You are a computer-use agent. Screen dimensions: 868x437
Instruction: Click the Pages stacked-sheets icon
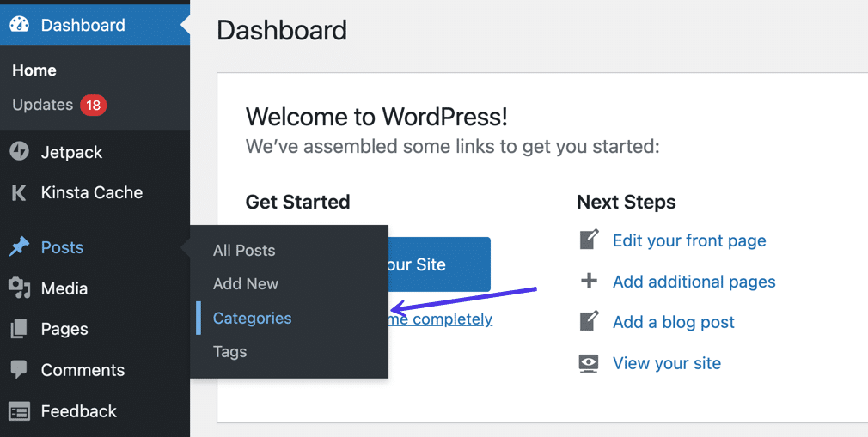point(19,329)
